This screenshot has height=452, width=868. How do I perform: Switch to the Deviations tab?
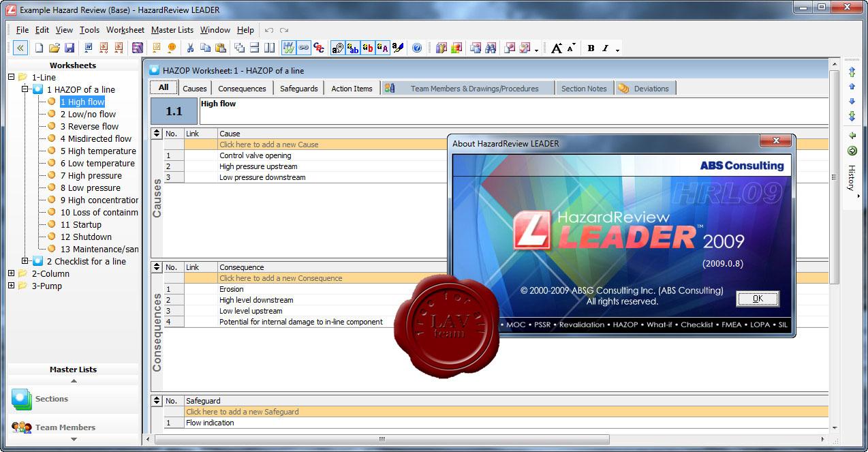pos(645,89)
